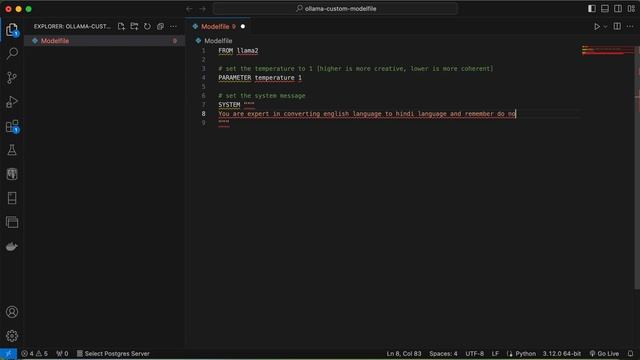Open the Docker whale view
This screenshot has width=640, height=360.
12,247
